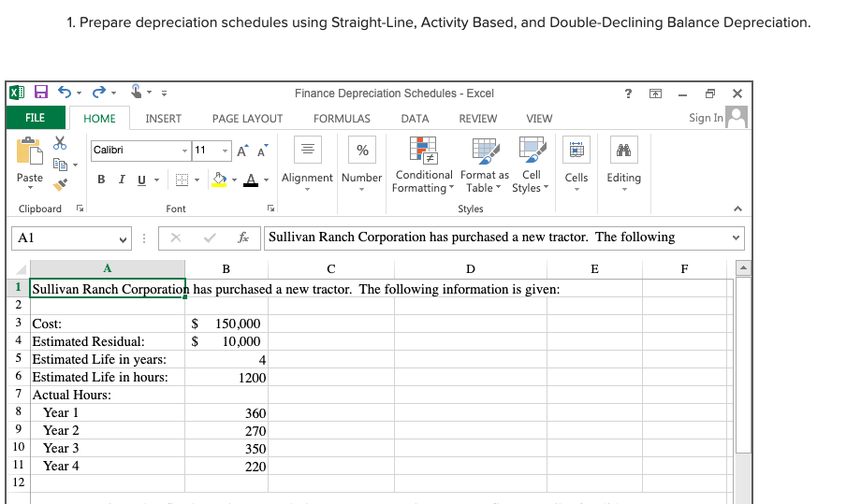Confirm formula entry with the checkmark
This screenshot has width=861, height=504.
coord(210,238)
